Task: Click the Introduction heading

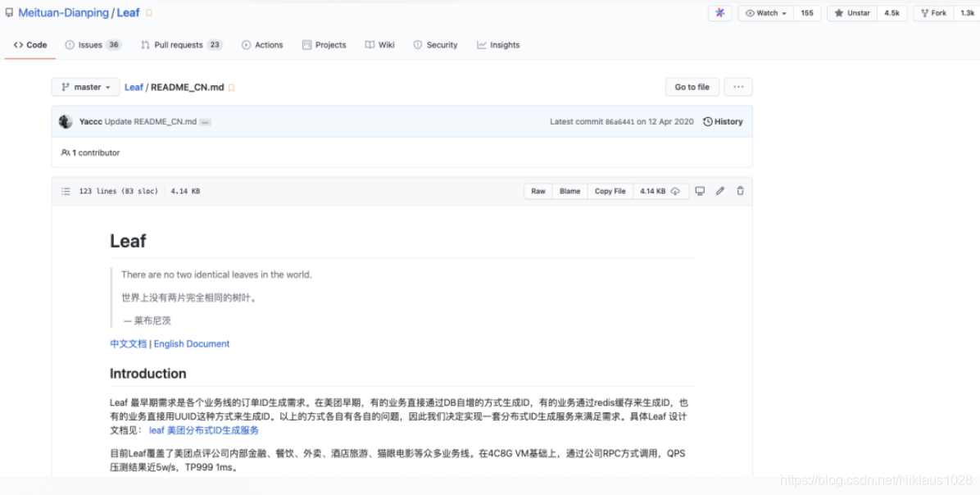Action: point(148,374)
